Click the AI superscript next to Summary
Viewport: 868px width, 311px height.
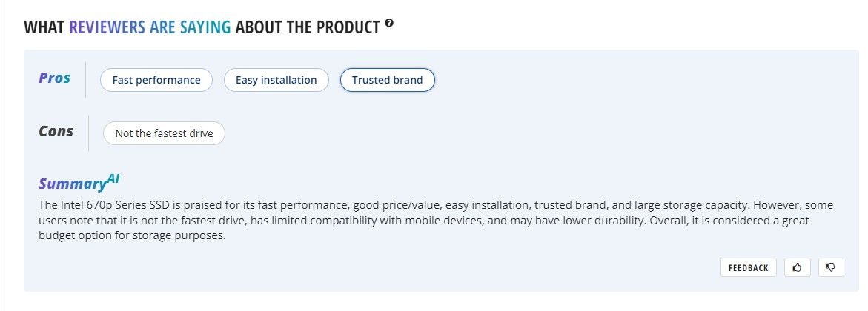[113, 178]
